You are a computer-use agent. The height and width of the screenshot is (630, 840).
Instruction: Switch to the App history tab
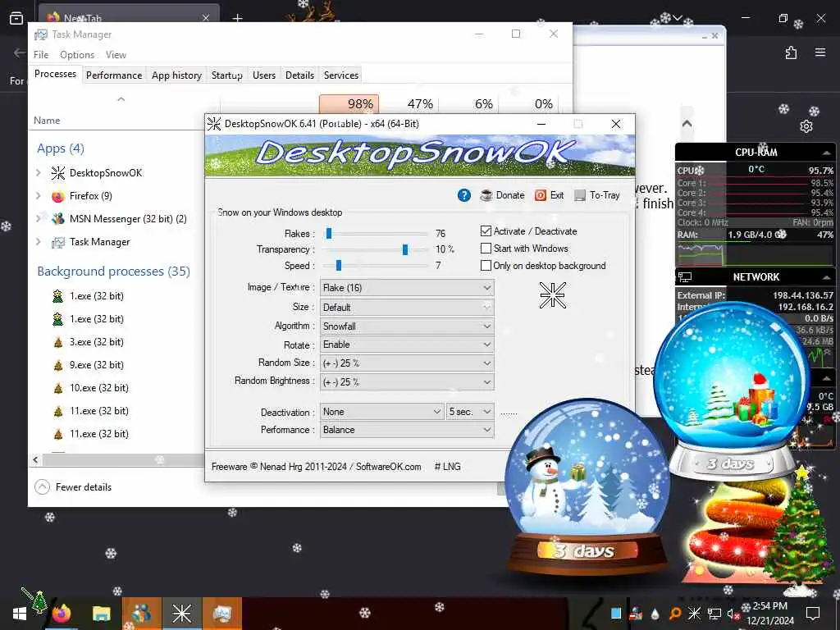[x=176, y=75]
